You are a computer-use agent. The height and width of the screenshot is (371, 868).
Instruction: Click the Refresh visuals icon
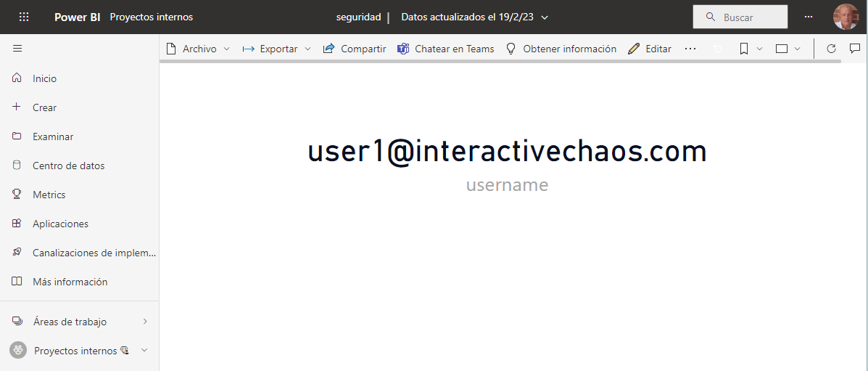[832, 49]
